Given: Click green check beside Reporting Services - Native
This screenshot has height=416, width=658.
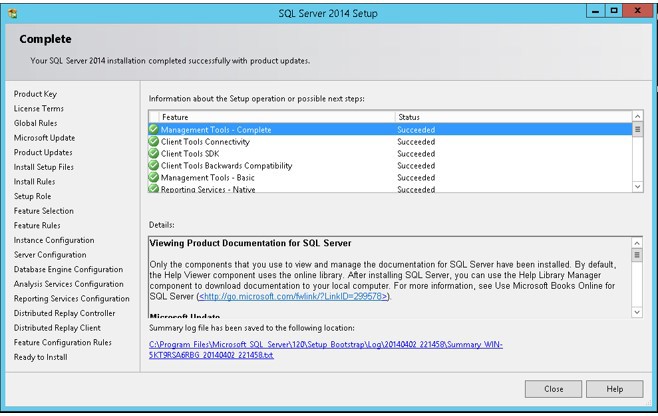Looking at the screenshot, I should pyautogui.click(x=154, y=188).
